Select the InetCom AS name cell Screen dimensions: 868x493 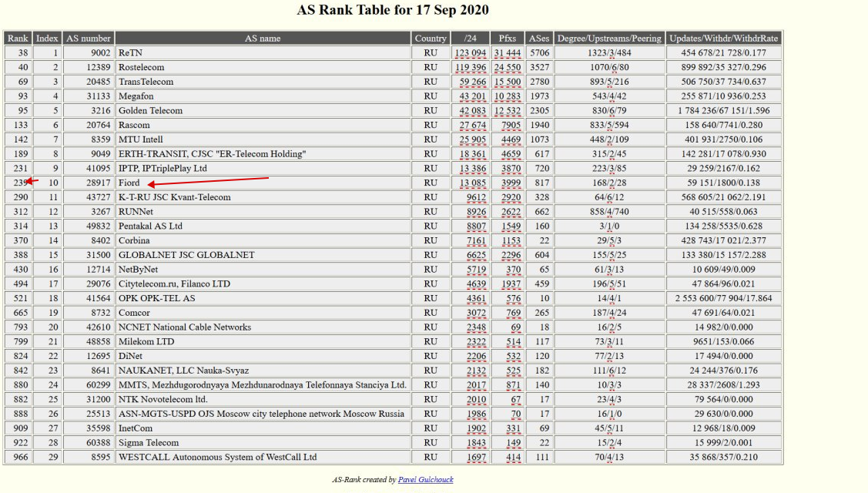point(263,428)
